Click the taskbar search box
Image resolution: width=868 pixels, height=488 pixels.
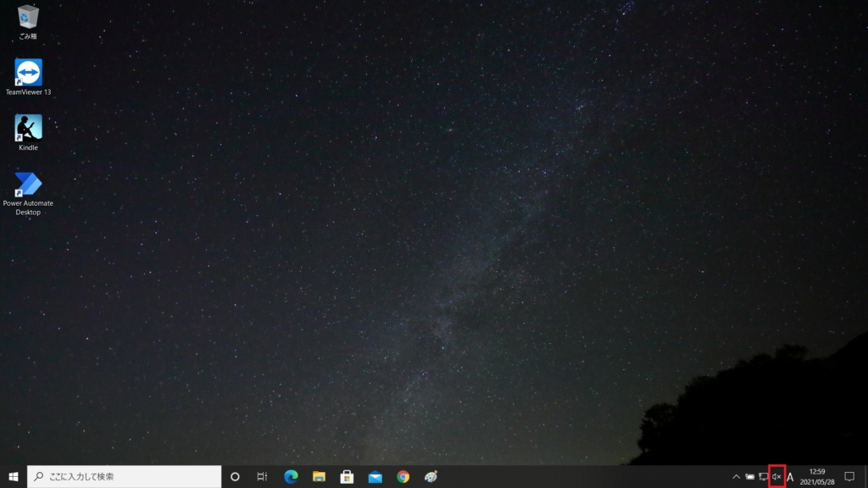coord(124,476)
